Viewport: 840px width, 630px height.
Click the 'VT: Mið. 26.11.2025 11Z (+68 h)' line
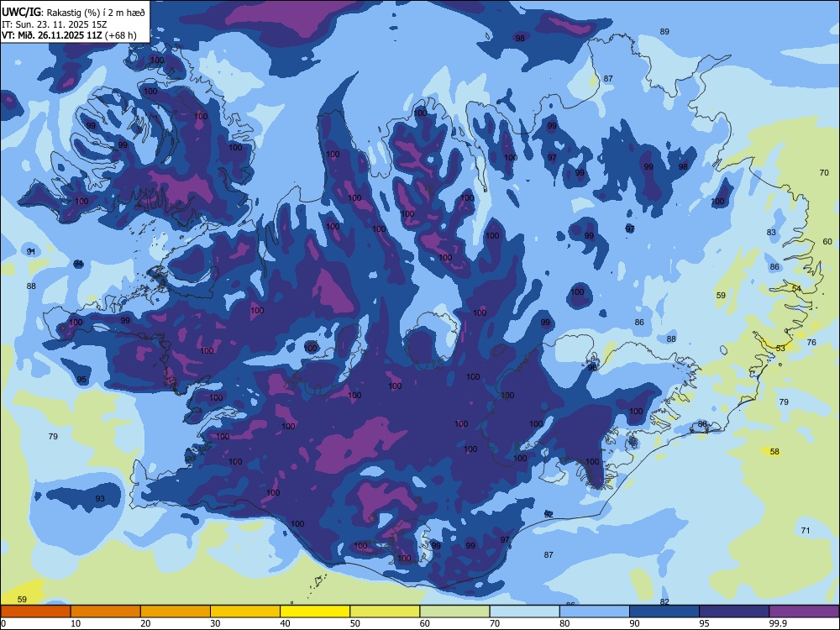pyautogui.click(x=69, y=36)
